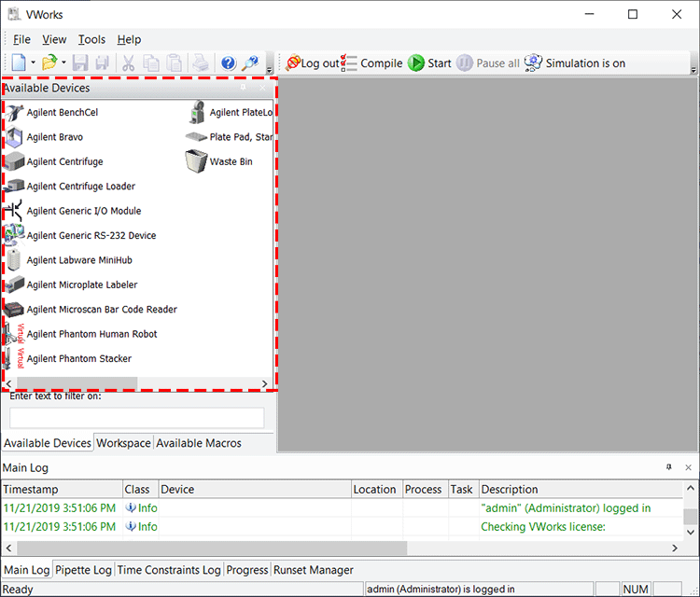The width and height of the screenshot is (700, 597).
Task: Close the Main Log panel
Action: point(689,467)
